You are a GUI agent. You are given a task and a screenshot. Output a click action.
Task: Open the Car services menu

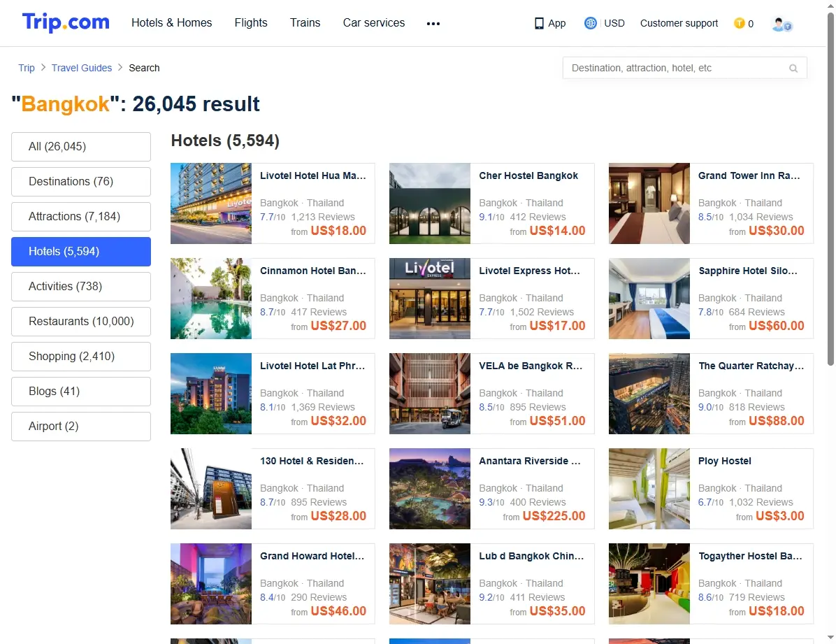click(374, 23)
